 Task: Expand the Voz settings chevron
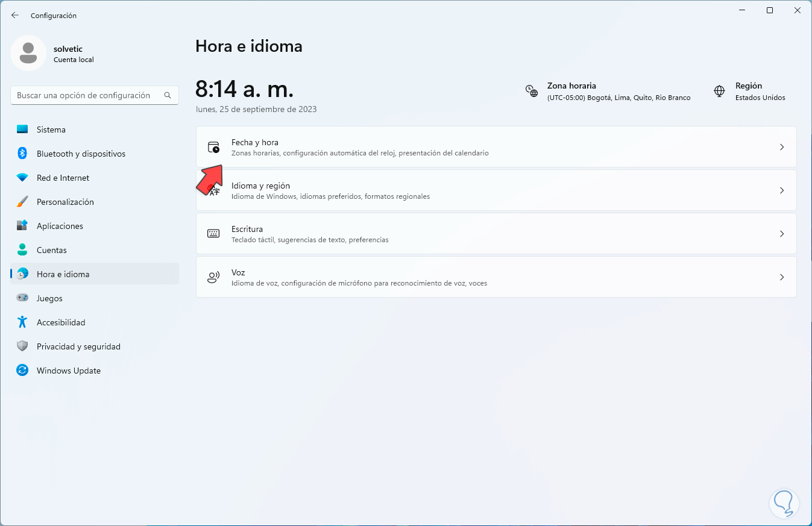point(782,277)
